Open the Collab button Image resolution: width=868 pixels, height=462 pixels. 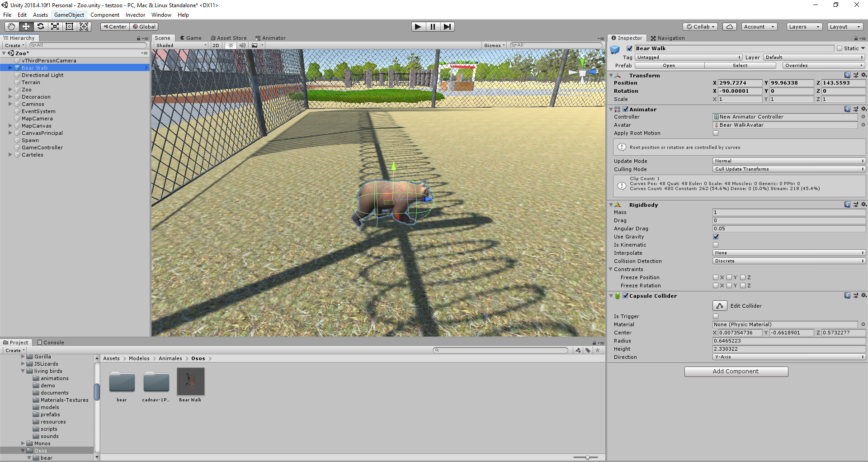click(700, 27)
